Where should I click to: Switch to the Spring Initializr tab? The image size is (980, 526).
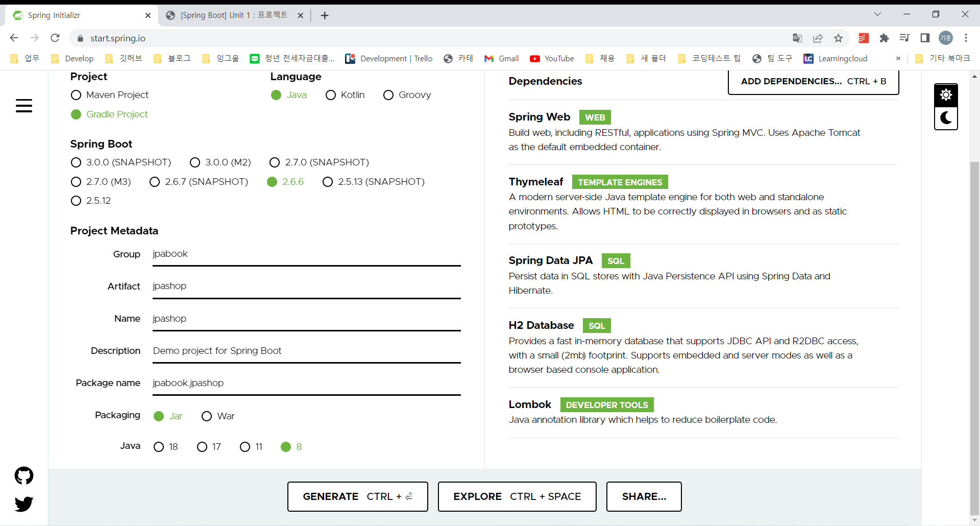(x=82, y=15)
